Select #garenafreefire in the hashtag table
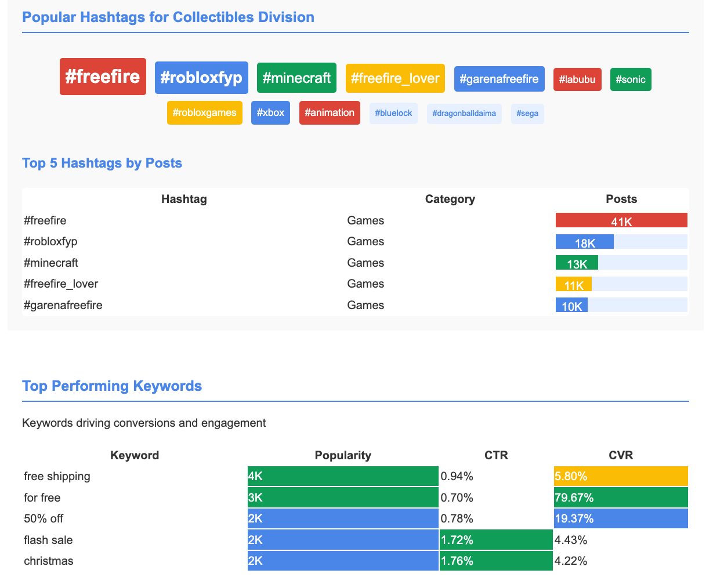The width and height of the screenshot is (713, 588). tap(63, 305)
